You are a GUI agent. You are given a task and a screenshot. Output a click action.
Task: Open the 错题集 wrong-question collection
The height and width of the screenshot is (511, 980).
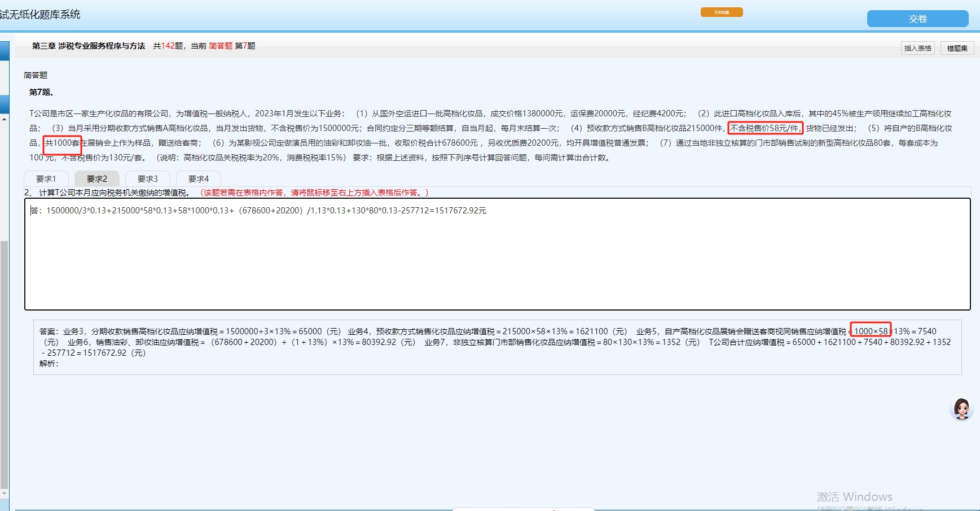coord(957,49)
